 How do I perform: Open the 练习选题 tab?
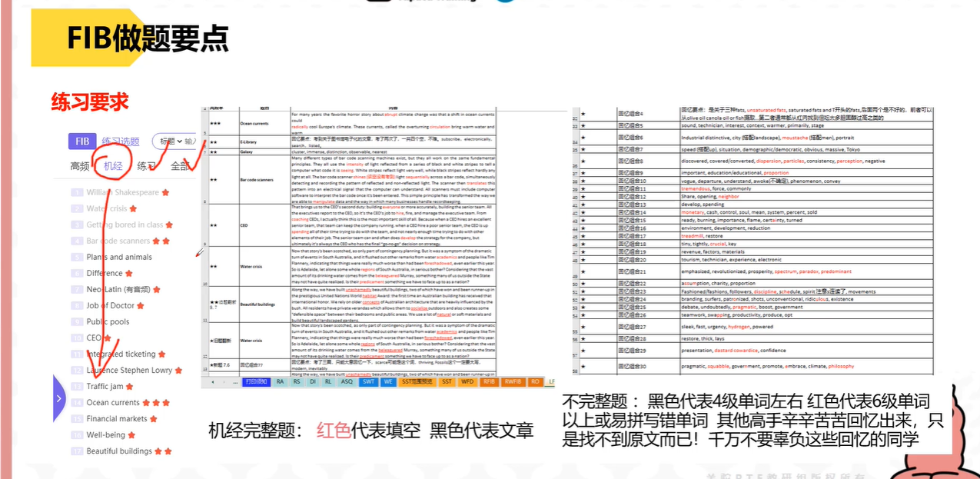coord(121,141)
